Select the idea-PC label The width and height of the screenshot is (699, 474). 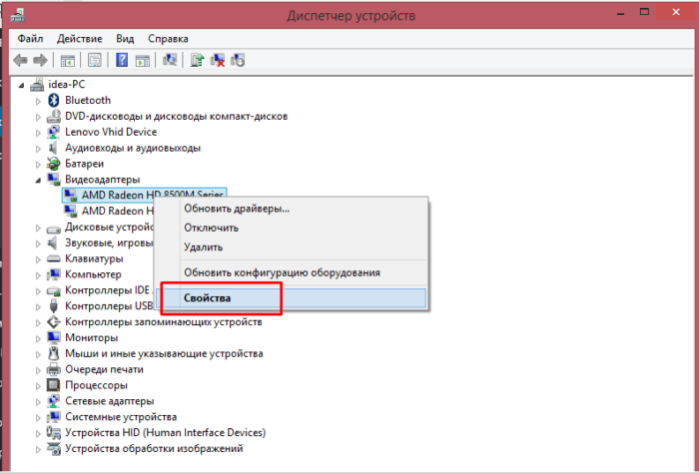coord(66,84)
